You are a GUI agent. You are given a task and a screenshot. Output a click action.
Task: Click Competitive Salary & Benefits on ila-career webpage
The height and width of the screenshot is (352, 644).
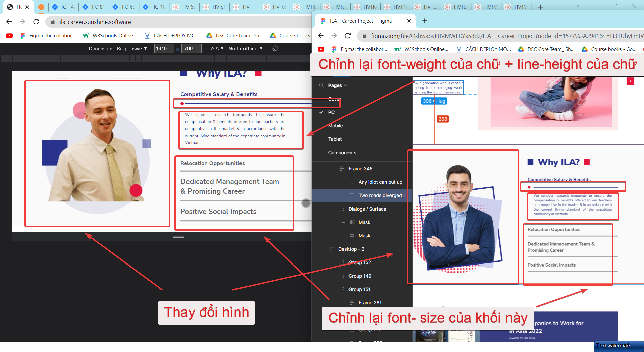tap(219, 94)
